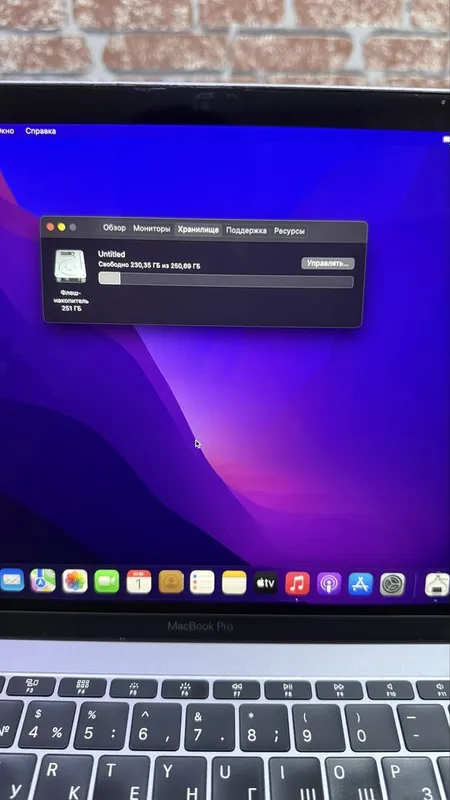Switch to the Обзор tab
The image size is (450, 800).
tap(114, 228)
